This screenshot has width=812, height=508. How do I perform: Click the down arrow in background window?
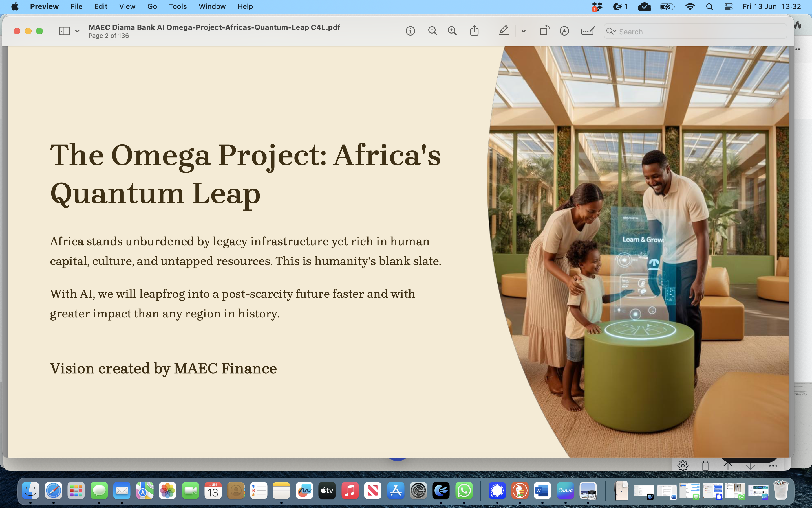(750, 466)
